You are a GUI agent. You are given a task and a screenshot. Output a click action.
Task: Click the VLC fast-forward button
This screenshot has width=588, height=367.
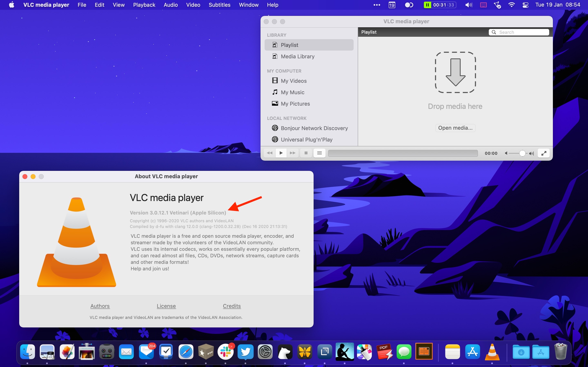[292, 153]
